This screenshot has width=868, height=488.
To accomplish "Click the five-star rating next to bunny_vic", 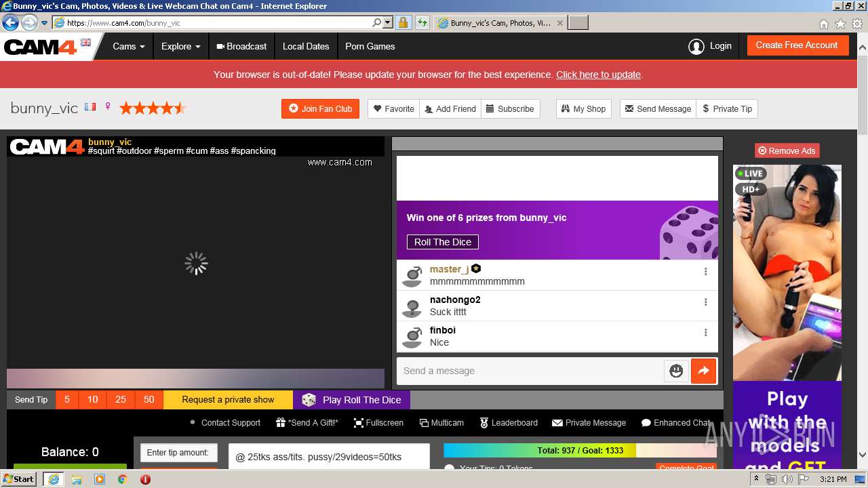I will click(153, 108).
